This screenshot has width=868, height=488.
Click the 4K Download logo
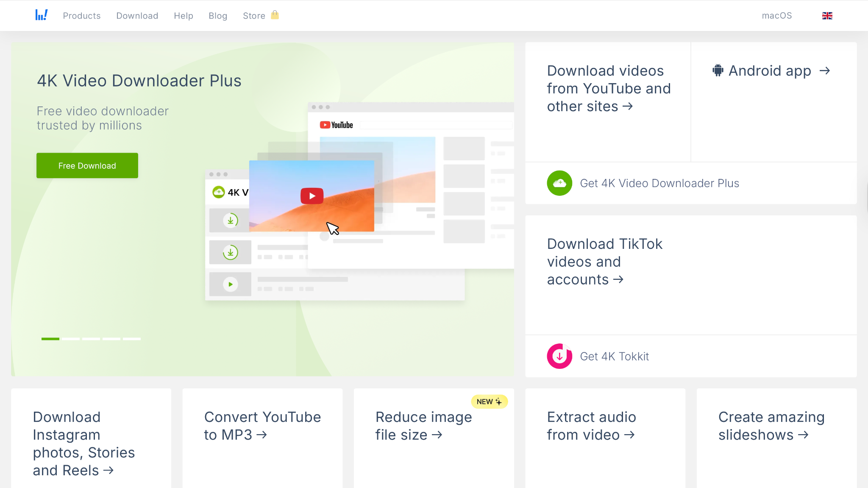(42, 15)
